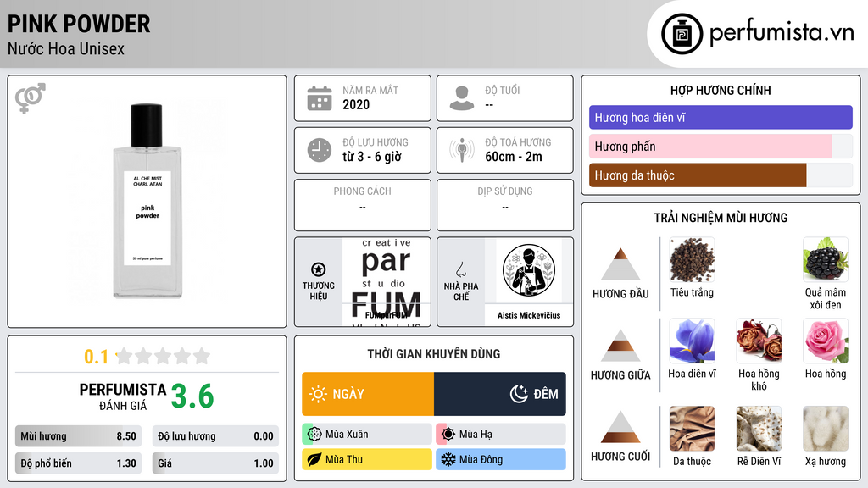Image resolution: width=868 pixels, height=488 pixels.
Task: Choose the Mùa Đông season tag
Action: [501, 459]
